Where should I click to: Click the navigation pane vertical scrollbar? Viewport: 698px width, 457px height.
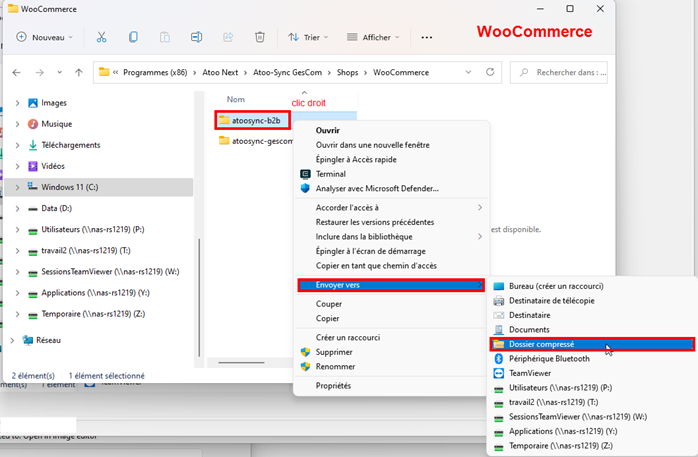tap(199, 297)
